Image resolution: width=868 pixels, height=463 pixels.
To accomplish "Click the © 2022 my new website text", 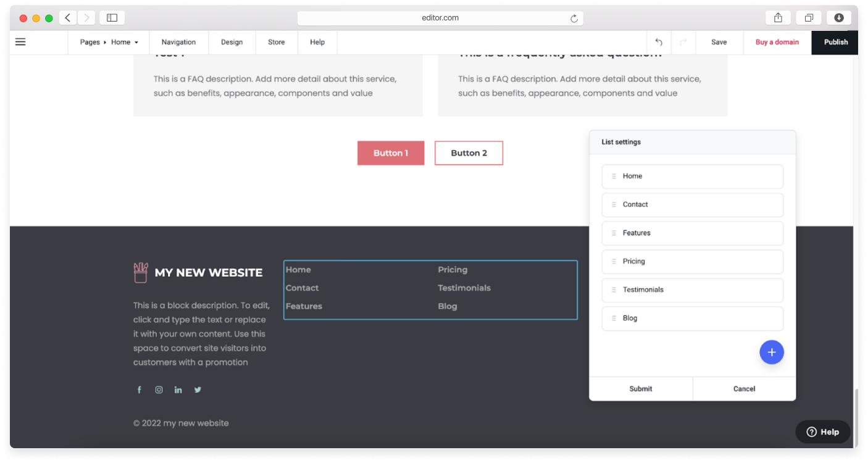I will 181,423.
